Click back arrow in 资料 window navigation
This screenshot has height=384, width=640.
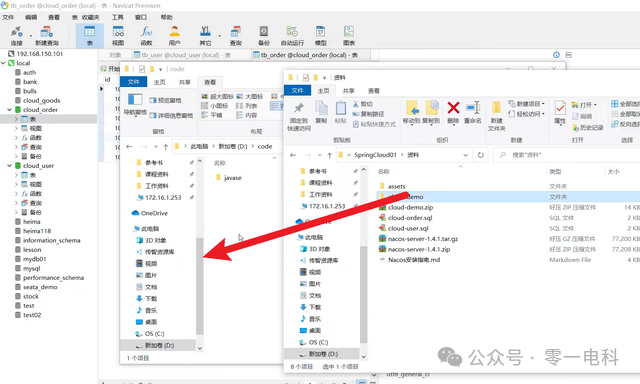tap(293, 155)
